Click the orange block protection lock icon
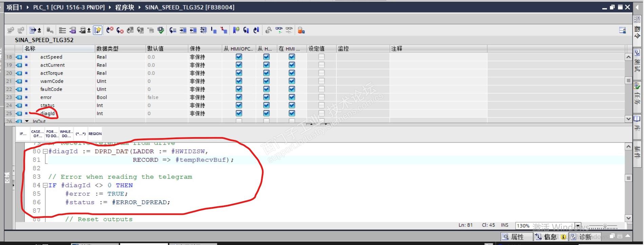The height and width of the screenshot is (245, 644). point(301,31)
